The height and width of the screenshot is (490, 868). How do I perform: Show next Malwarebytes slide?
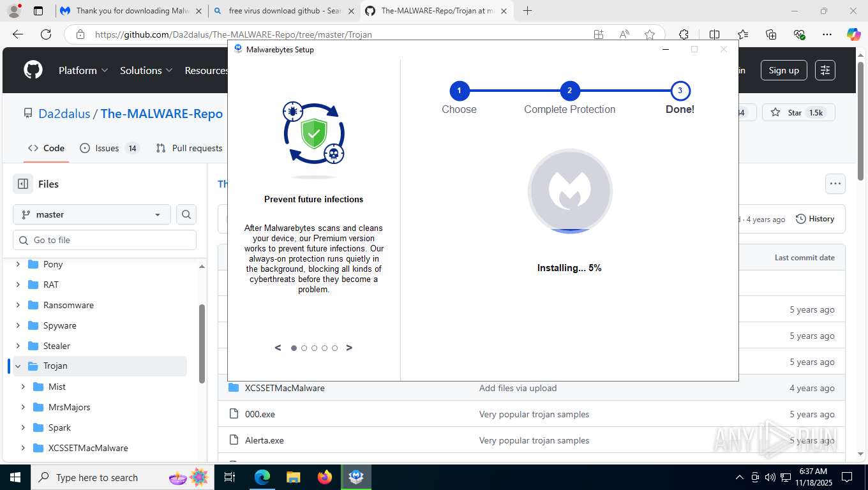pos(349,348)
